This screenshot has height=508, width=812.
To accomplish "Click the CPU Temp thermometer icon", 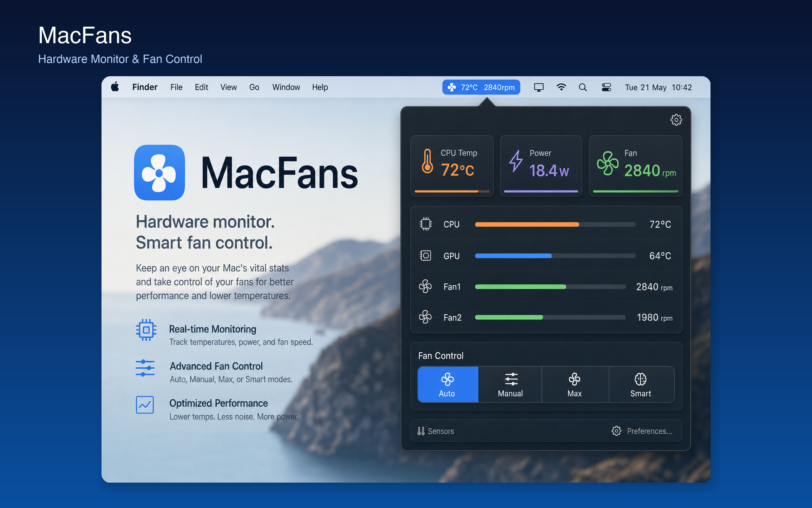I will pyautogui.click(x=427, y=161).
